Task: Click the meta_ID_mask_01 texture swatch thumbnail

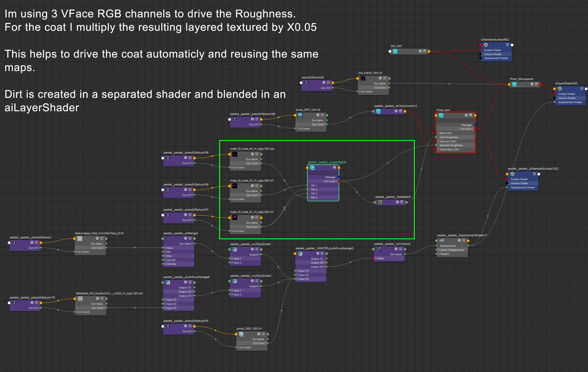Action: click(235, 217)
